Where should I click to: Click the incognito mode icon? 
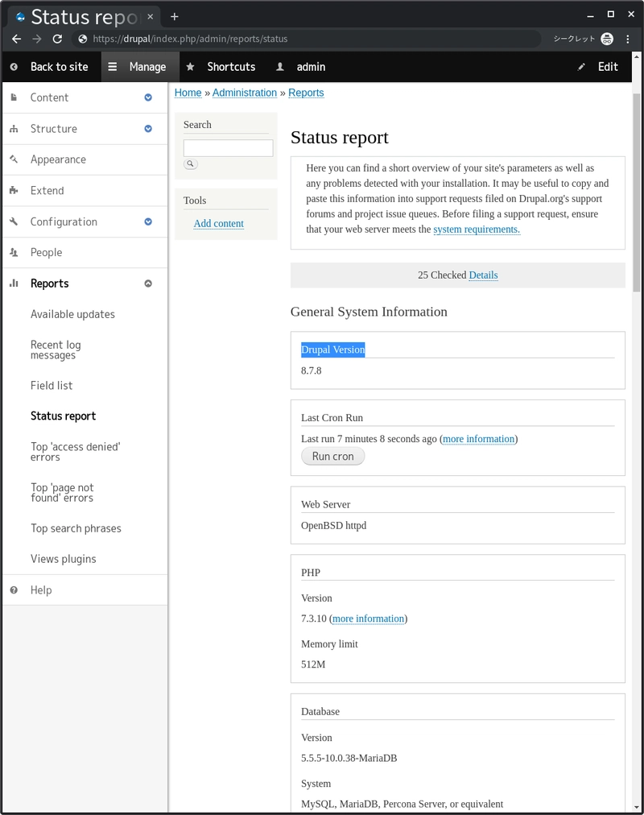pos(607,39)
